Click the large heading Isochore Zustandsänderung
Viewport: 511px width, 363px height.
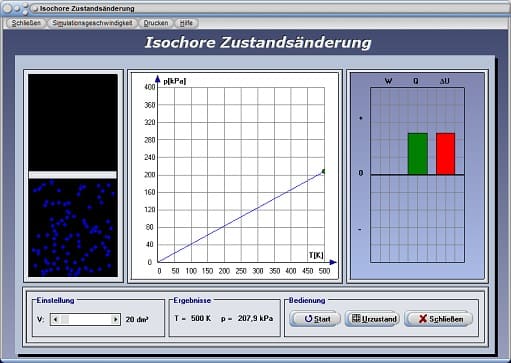(x=258, y=43)
